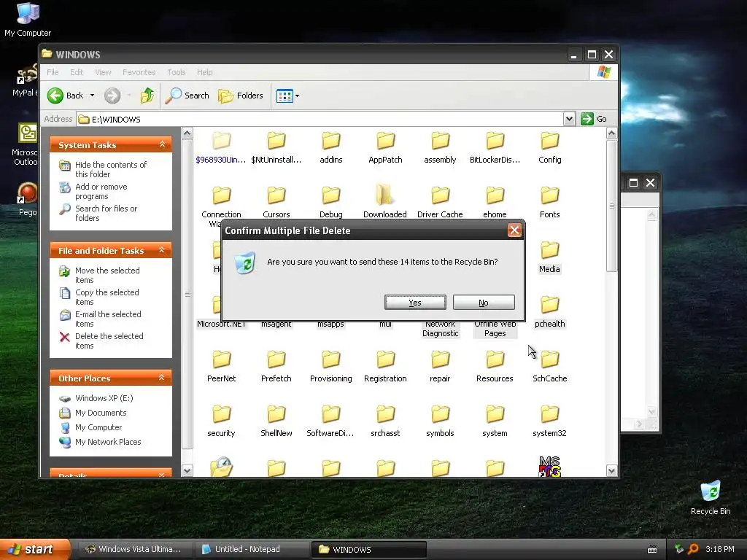
Task: Select the SchCache folder
Action: [550, 367]
